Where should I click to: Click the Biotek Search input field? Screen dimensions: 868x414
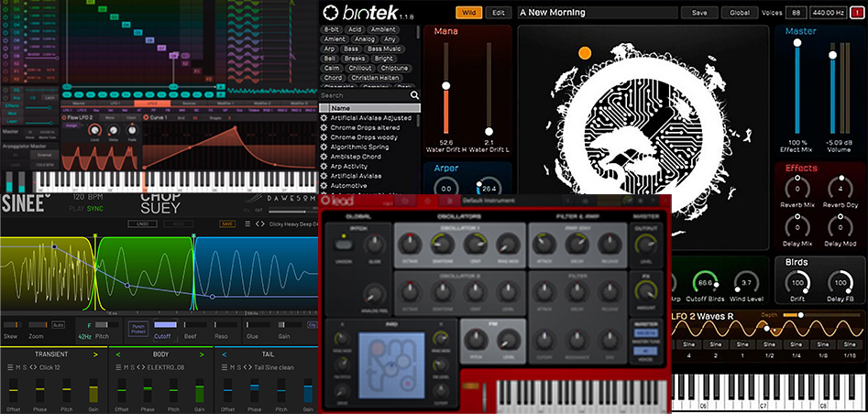tap(365, 95)
